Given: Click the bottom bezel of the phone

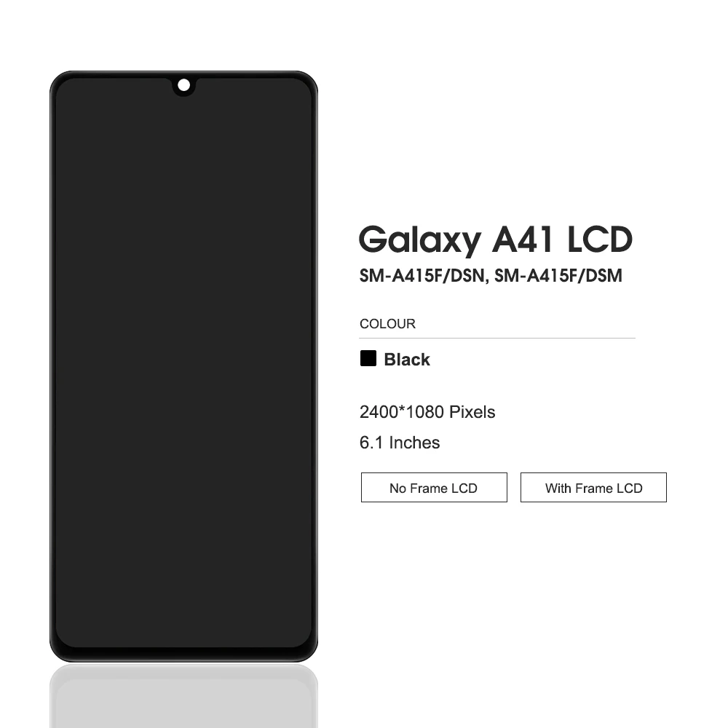Looking at the screenshot, I should point(184,654).
